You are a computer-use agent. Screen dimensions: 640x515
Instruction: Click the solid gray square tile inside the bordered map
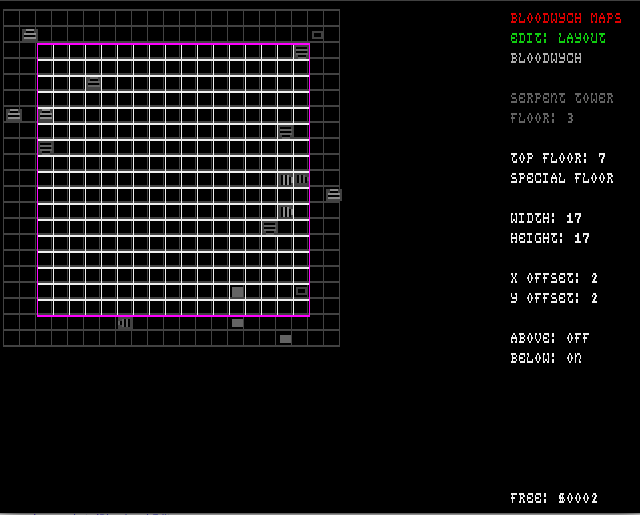pos(238,292)
